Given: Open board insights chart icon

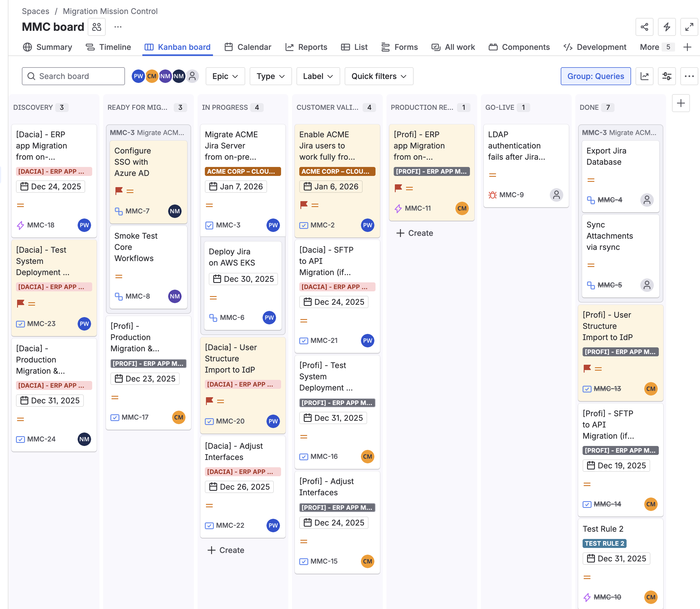Looking at the screenshot, I should [644, 76].
